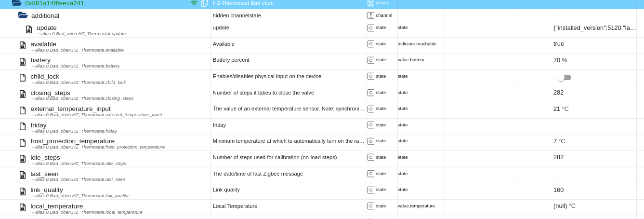Select the frost_protection_temperature entry
The width and height of the screenshot is (644, 219).
72,141
